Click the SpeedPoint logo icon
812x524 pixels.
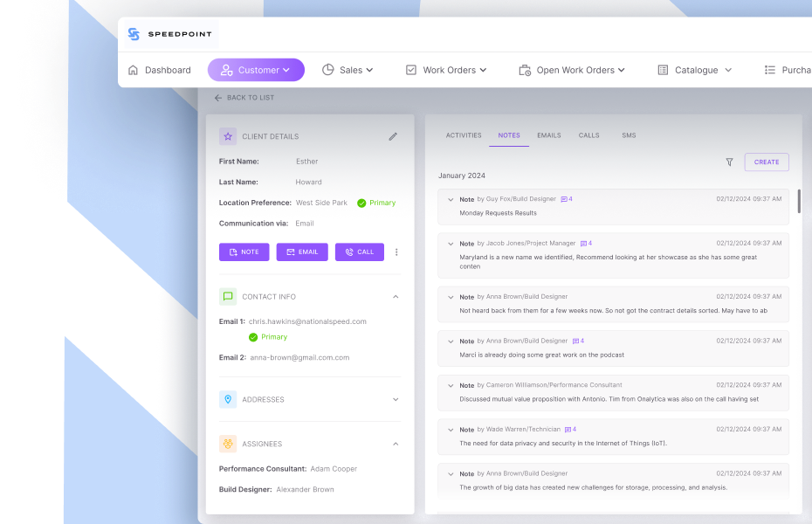(134, 35)
